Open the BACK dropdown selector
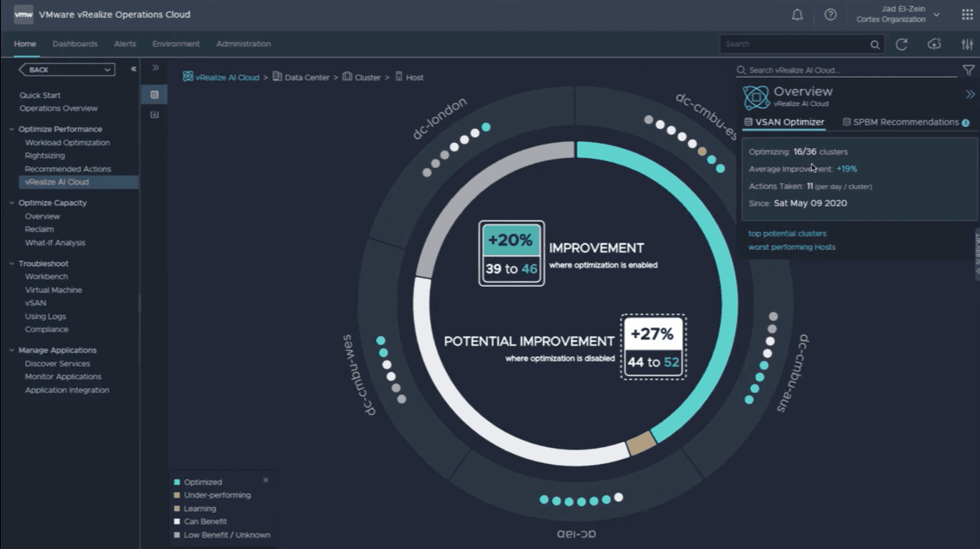 click(x=67, y=70)
